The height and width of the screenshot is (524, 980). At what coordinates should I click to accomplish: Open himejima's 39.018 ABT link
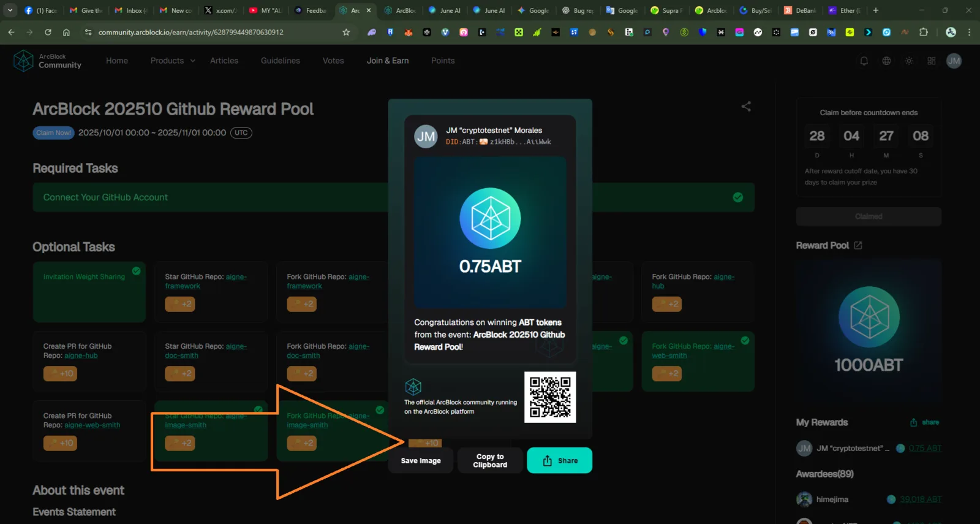(x=921, y=499)
